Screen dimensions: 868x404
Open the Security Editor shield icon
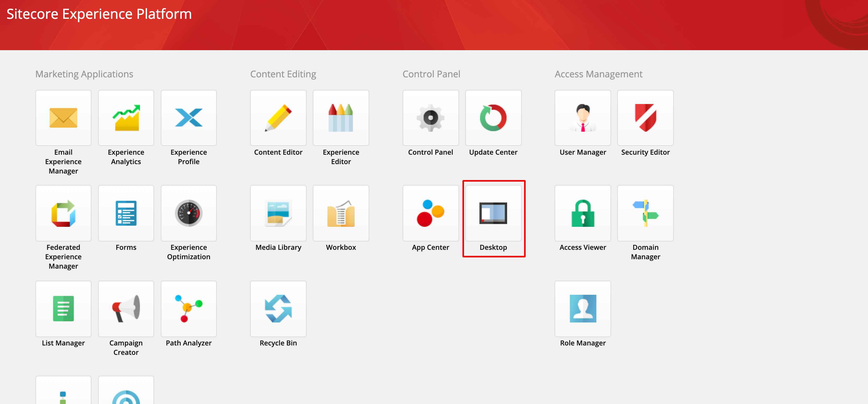[x=646, y=118]
